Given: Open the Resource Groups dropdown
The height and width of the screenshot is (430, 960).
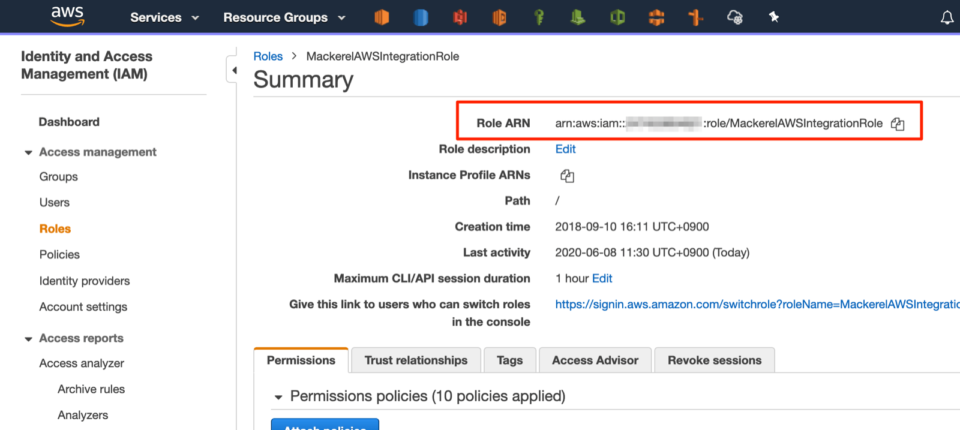Looking at the screenshot, I should pos(284,18).
